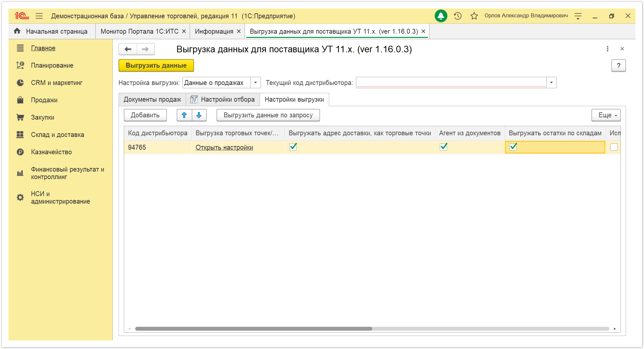Screen dimensions: 644x349
Task: Close the Информация tab
Action: pos(239,31)
